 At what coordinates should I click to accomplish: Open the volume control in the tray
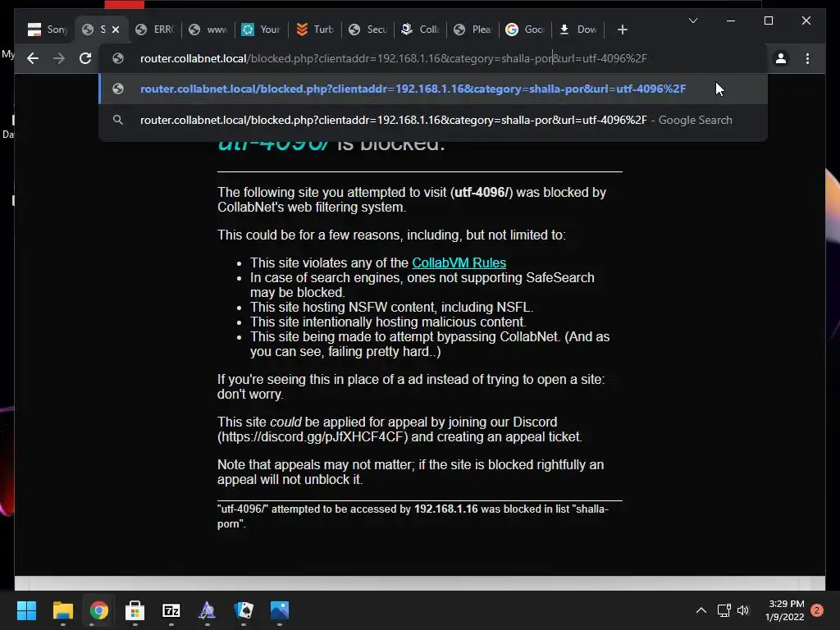[743, 610]
